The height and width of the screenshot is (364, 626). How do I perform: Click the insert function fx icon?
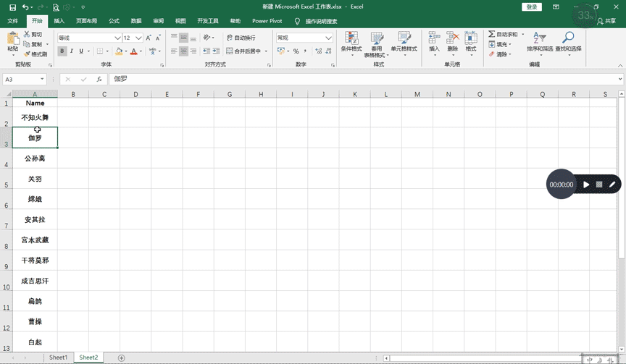point(99,79)
